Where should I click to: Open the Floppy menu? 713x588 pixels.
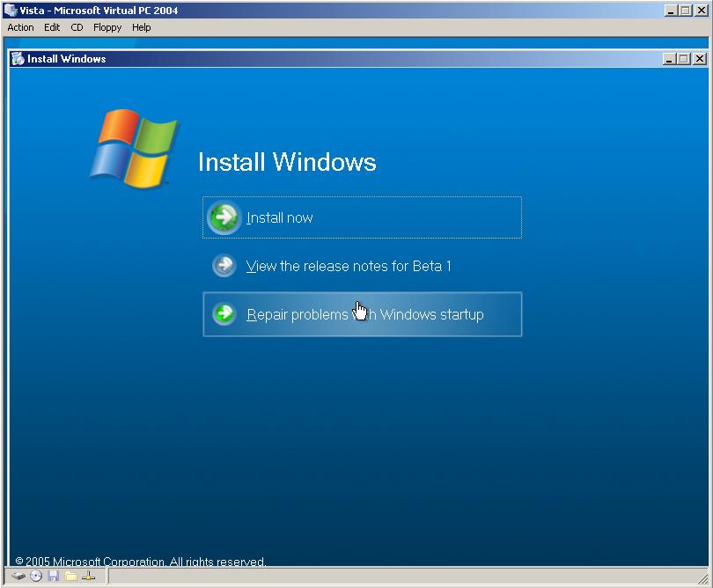(x=107, y=27)
